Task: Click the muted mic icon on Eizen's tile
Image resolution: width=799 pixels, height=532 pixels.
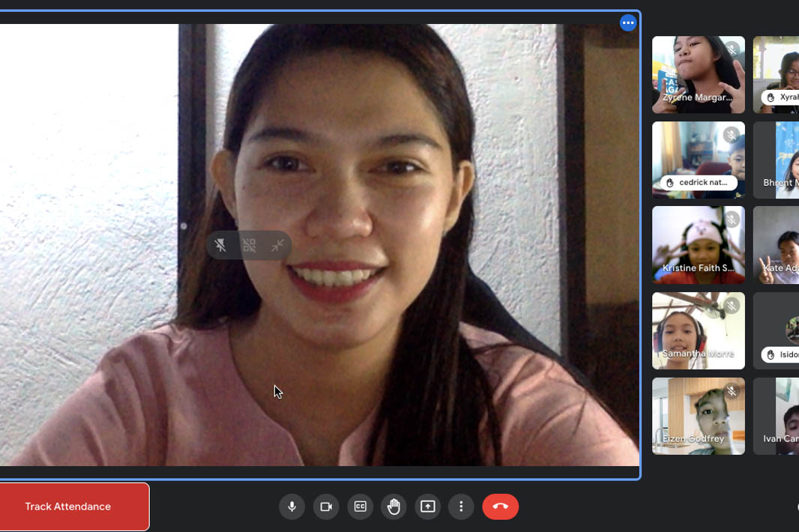Action: click(x=732, y=391)
